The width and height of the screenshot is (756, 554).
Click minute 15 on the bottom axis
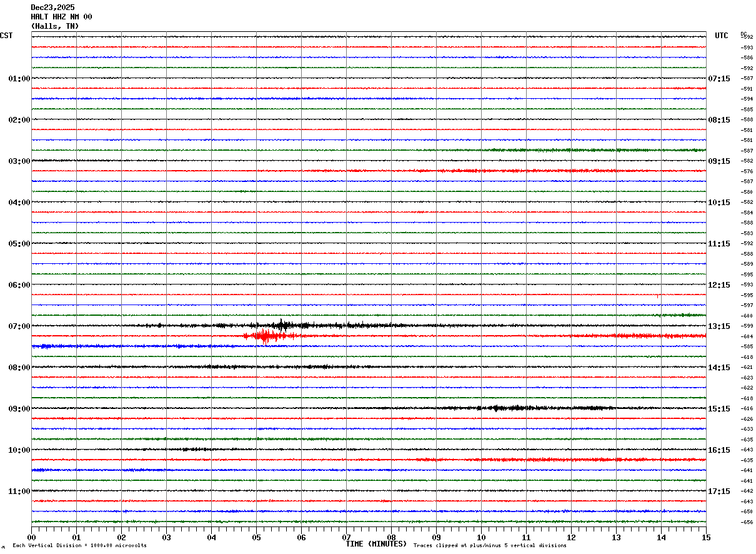pyautogui.click(x=706, y=537)
